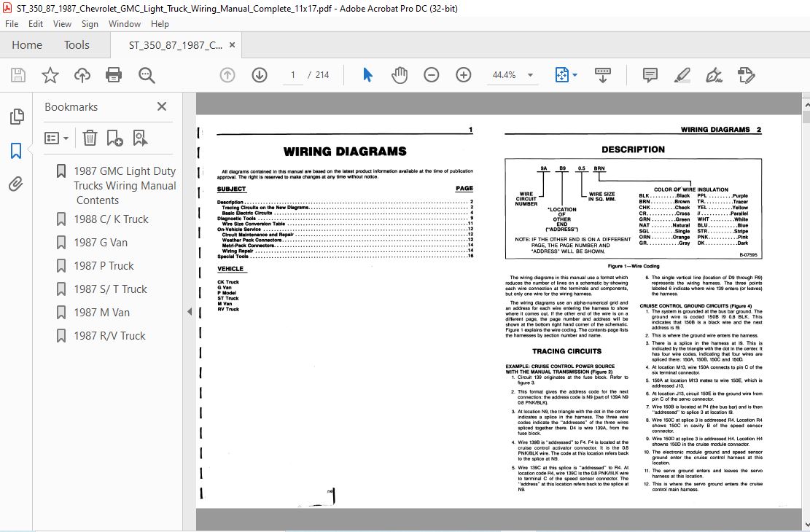Choose the Selection arrow tool
The height and width of the screenshot is (532, 810).
click(x=367, y=75)
